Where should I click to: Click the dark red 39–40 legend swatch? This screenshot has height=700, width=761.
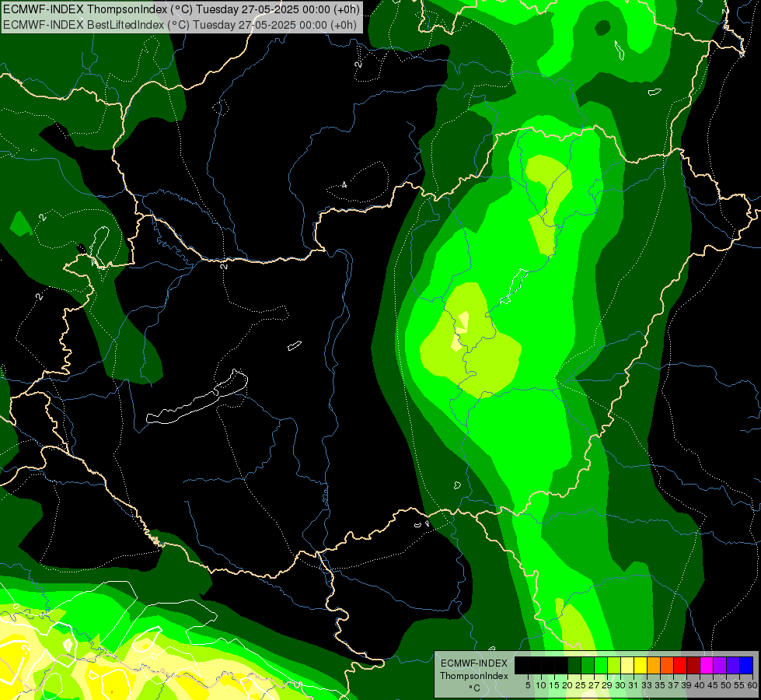pos(693,665)
